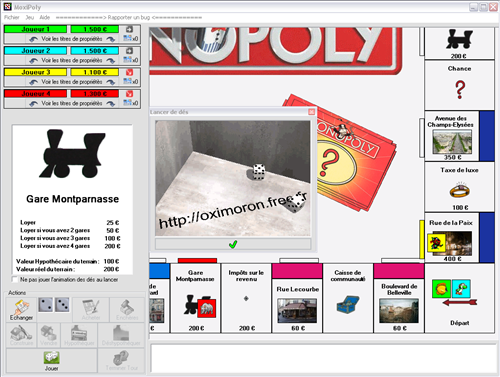Viewport: 500px width, 377px height.
Task: Click the grey status icon beside Joueur 1
Action: pyautogui.click(x=129, y=29)
